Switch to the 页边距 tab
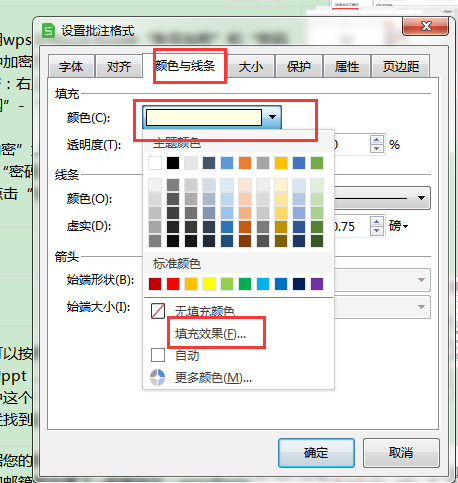This screenshot has width=458, height=483. [401, 67]
